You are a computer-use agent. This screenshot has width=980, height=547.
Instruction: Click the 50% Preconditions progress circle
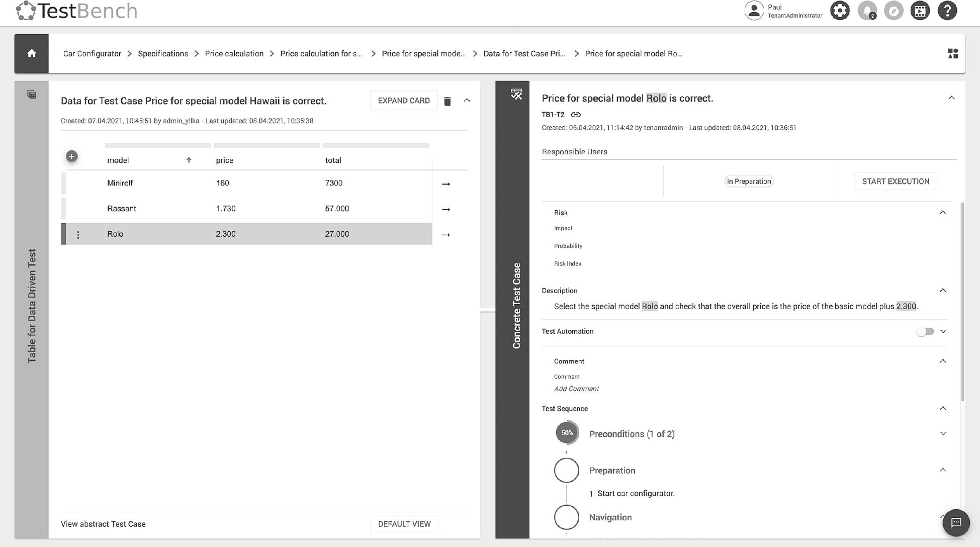[567, 433]
